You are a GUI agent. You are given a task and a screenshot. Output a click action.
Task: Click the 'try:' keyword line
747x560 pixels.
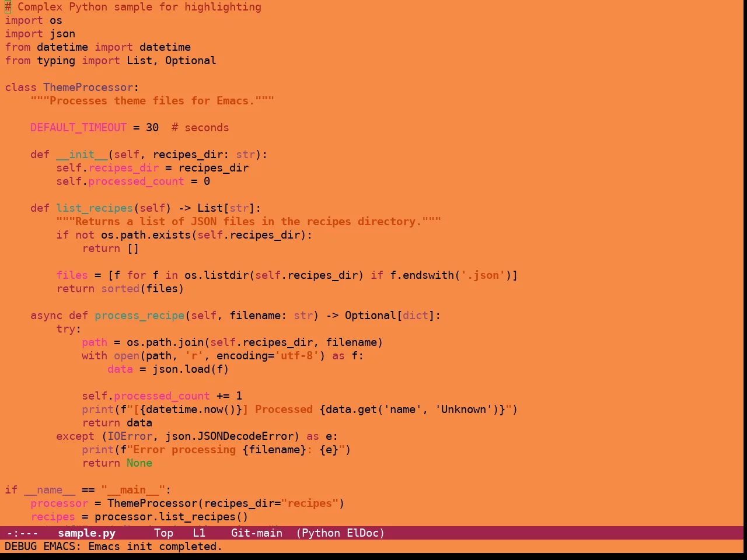point(69,329)
